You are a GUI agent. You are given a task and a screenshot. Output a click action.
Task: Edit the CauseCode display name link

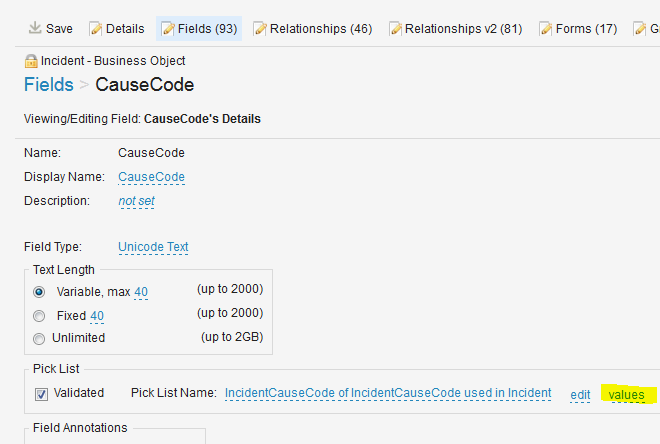pyautogui.click(x=151, y=177)
